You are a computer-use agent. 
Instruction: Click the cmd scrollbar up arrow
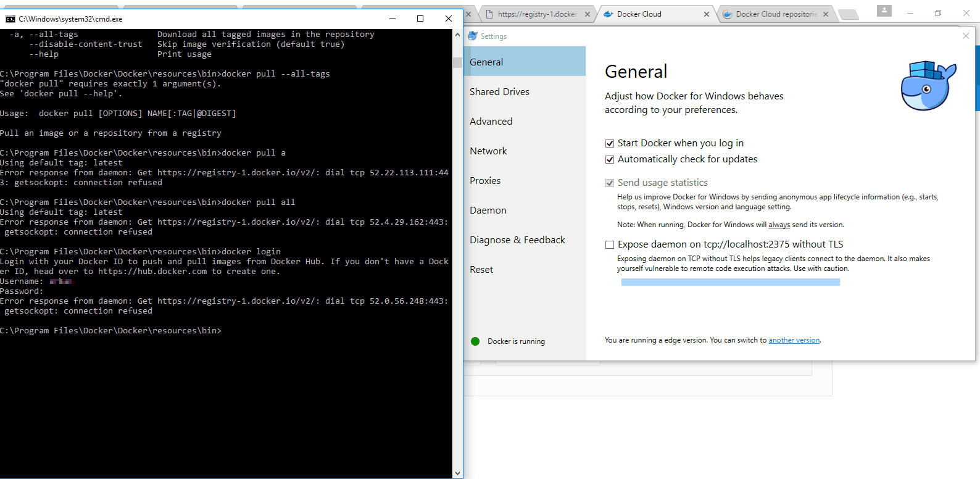click(457, 35)
